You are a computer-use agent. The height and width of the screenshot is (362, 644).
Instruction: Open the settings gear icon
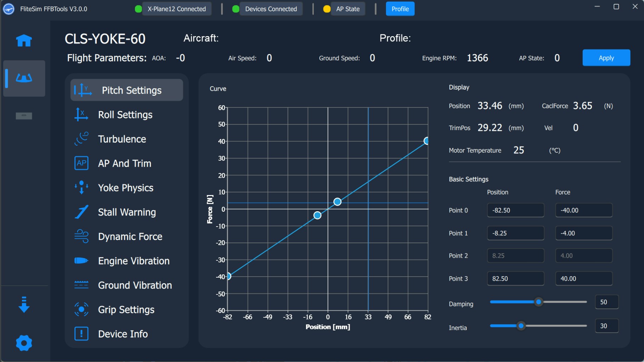(x=24, y=343)
